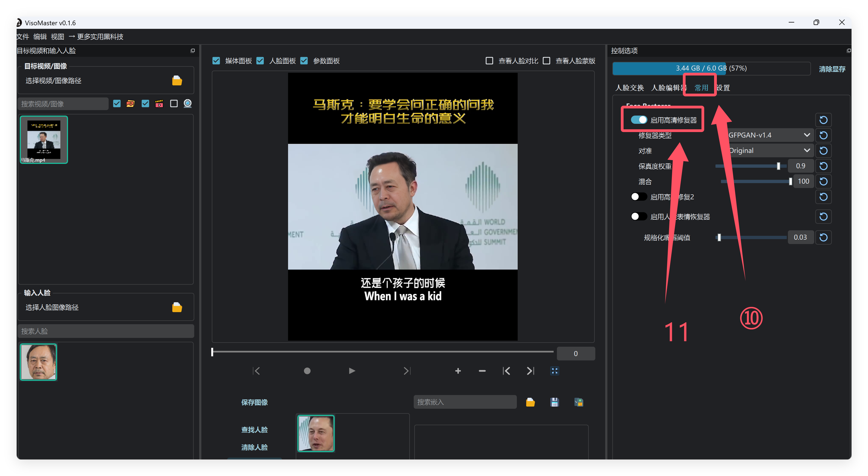Open 文件 menu

click(22, 37)
